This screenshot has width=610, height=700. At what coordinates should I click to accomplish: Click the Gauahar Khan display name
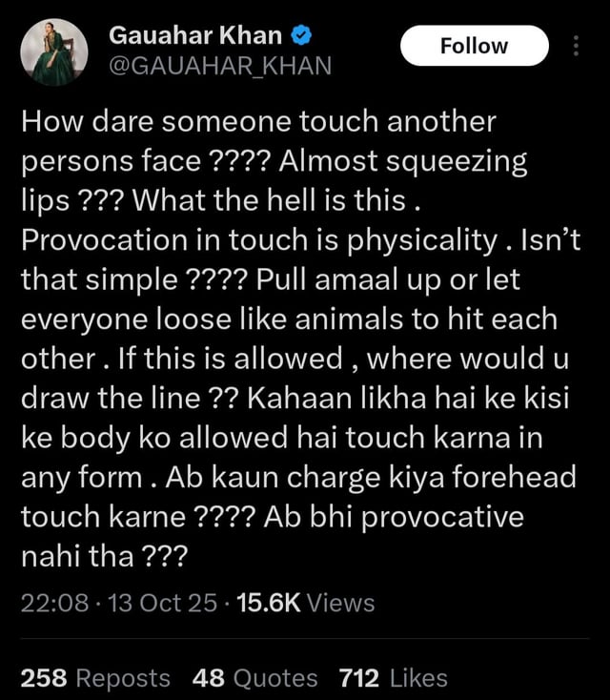point(195,35)
